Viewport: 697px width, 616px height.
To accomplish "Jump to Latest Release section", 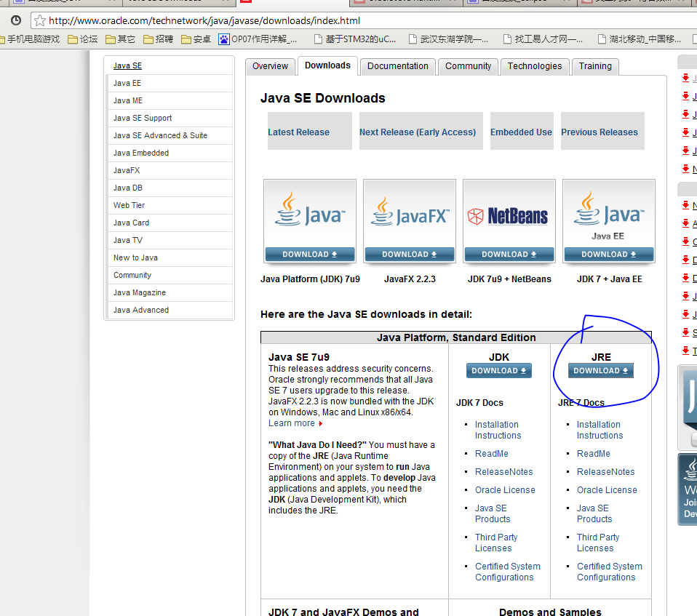I will (x=299, y=132).
